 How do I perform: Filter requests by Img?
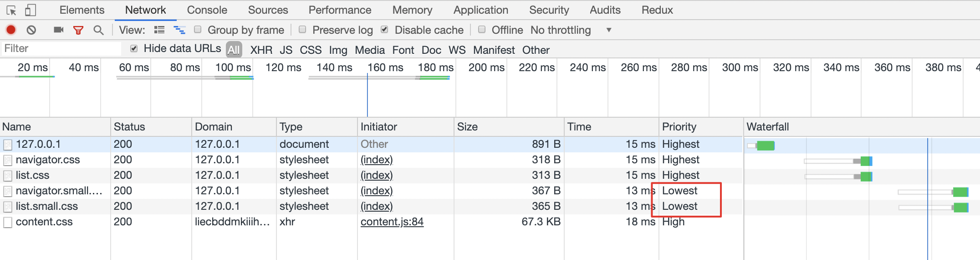pos(338,50)
